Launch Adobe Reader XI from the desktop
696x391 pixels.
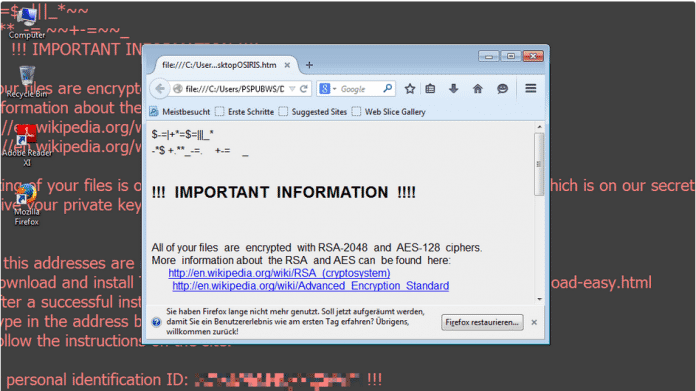pyautogui.click(x=27, y=145)
